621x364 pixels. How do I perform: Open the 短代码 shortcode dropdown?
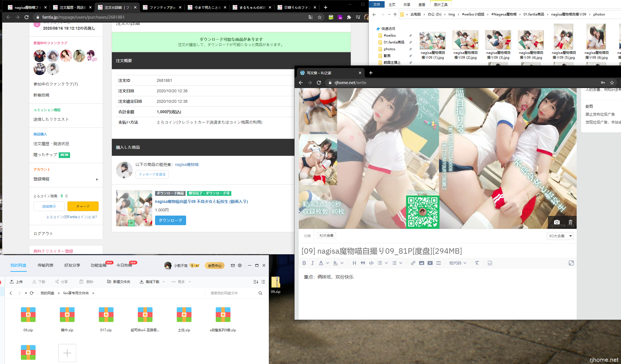pos(457,263)
